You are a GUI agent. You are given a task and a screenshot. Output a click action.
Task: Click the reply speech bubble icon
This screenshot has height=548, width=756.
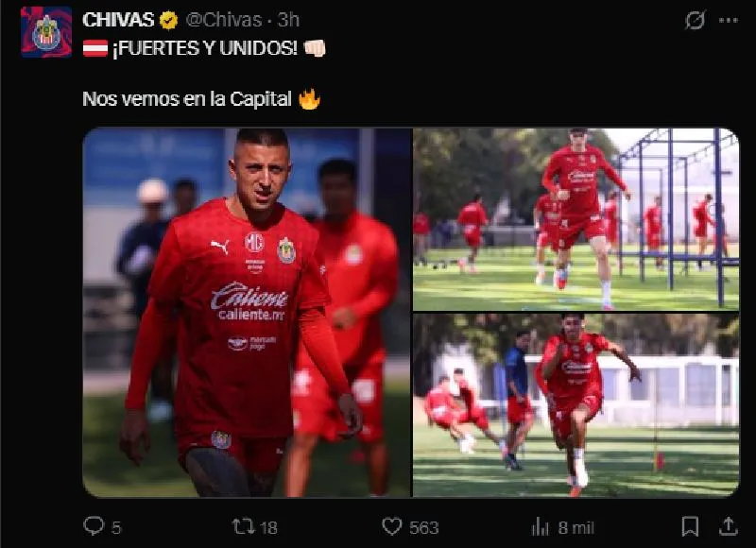tap(94, 526)
